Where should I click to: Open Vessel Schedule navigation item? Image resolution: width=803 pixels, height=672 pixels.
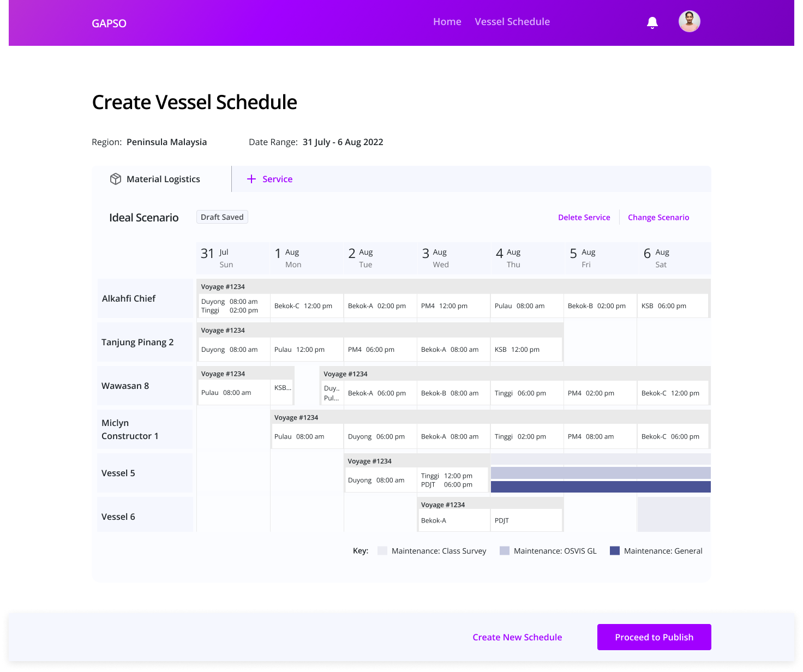[x=512, y=22]
